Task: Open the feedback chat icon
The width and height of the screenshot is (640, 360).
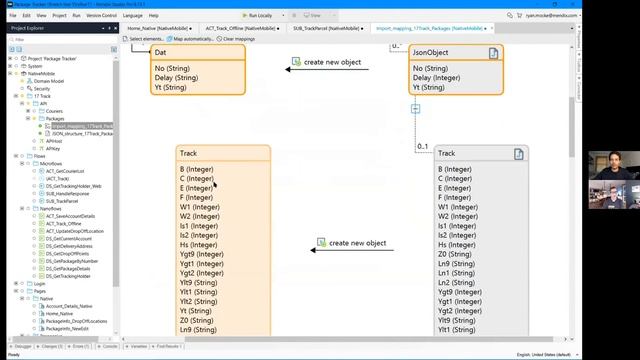Action: (x=510, y=16)
